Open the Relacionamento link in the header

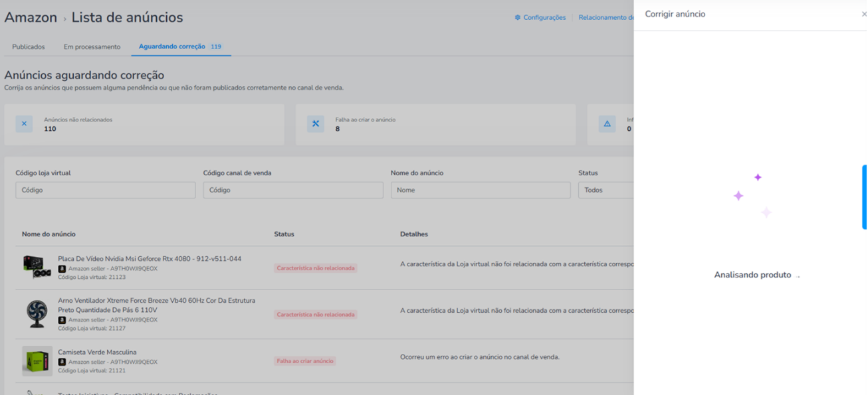pyautogui.click(x=605, y=17)
